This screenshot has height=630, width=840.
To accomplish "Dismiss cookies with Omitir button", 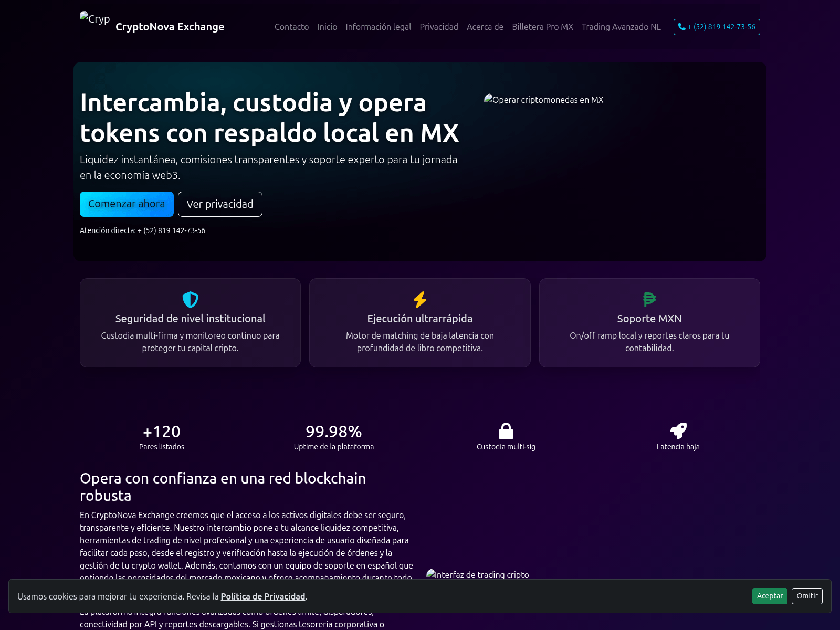I will (x=807, y=596).
